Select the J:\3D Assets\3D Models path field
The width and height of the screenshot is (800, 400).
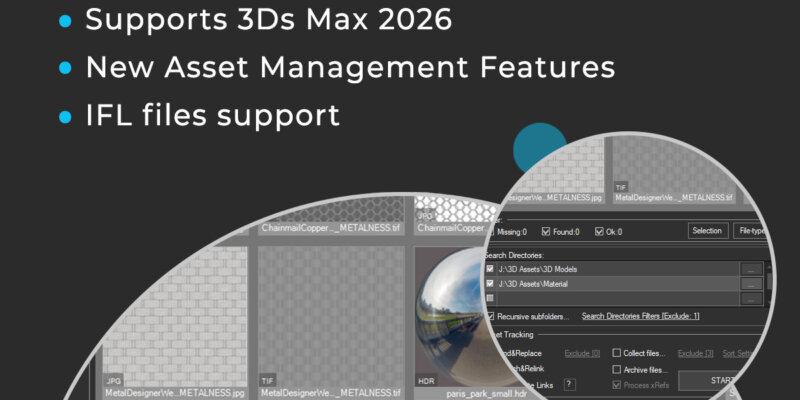coord(617,269)
